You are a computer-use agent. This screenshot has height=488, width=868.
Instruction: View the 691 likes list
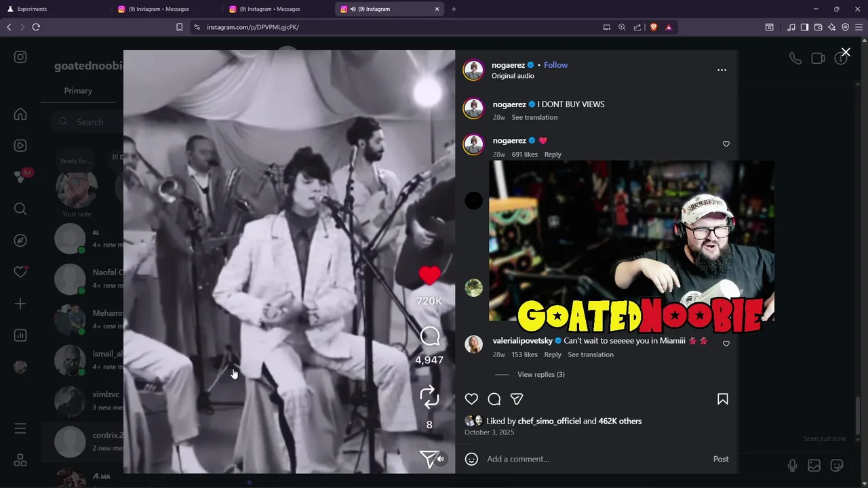[524, 155]
